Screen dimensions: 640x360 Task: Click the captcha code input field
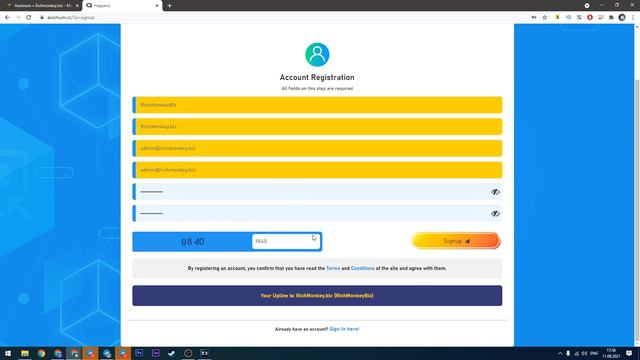[286, 241]
